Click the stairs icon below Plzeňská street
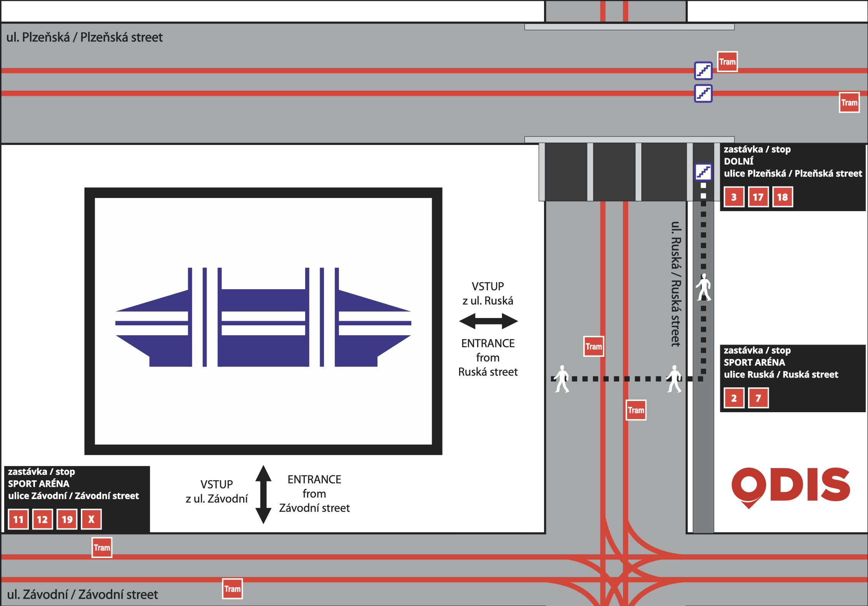This screenshot has height=606, width=868. click(703, 172)
